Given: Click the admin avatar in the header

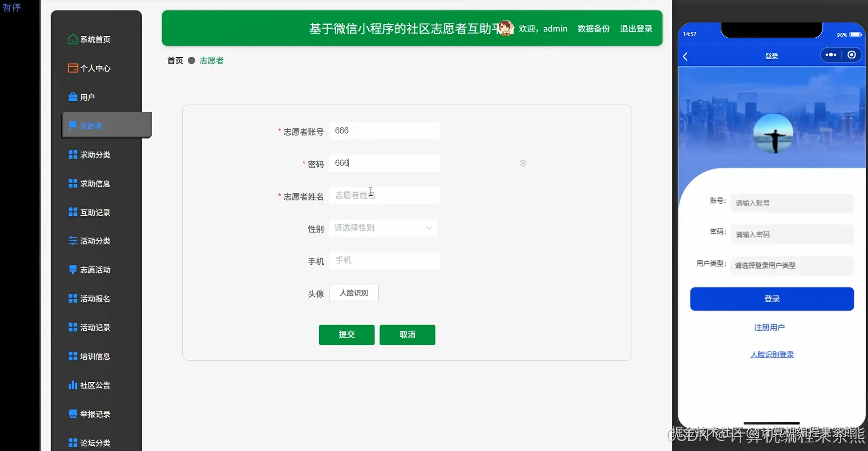Looking at the screenshot, I should [506, 28].
